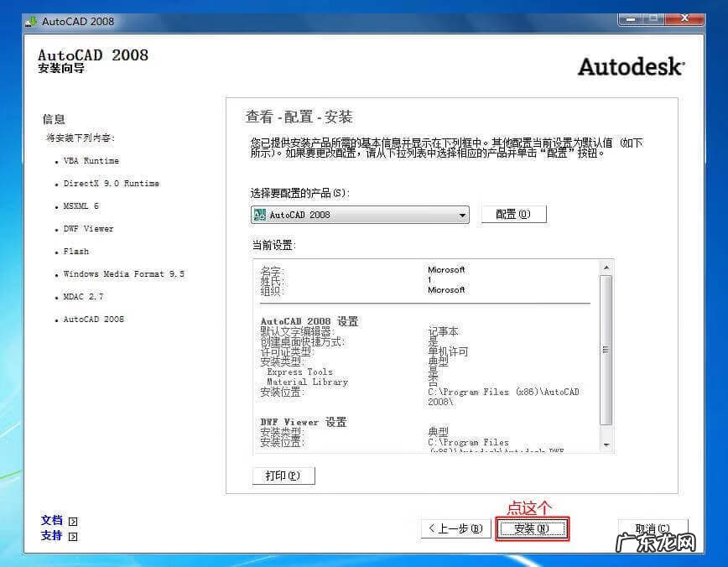Open the external link icon beside 支持
728x567 pixels.
(x=73, y=537)
